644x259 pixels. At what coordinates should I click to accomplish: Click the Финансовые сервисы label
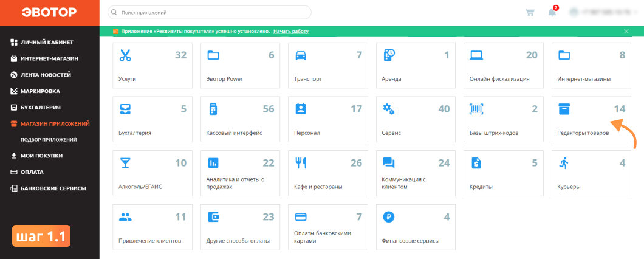pyautogui.click(x=410, y=241)
